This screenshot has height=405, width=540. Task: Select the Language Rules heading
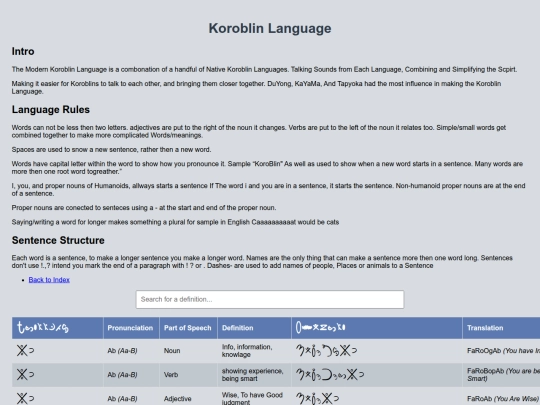click(x=51, y=110)
